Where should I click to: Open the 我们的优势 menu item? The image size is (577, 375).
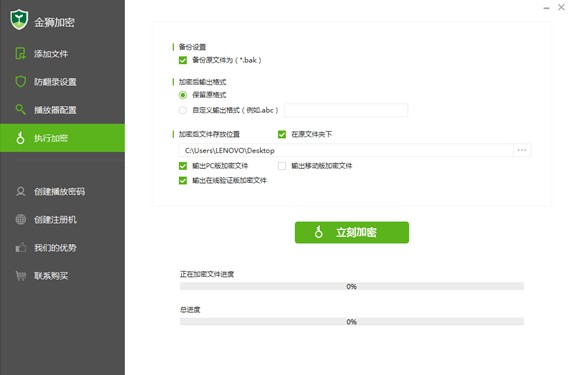[x=63, y=247]
